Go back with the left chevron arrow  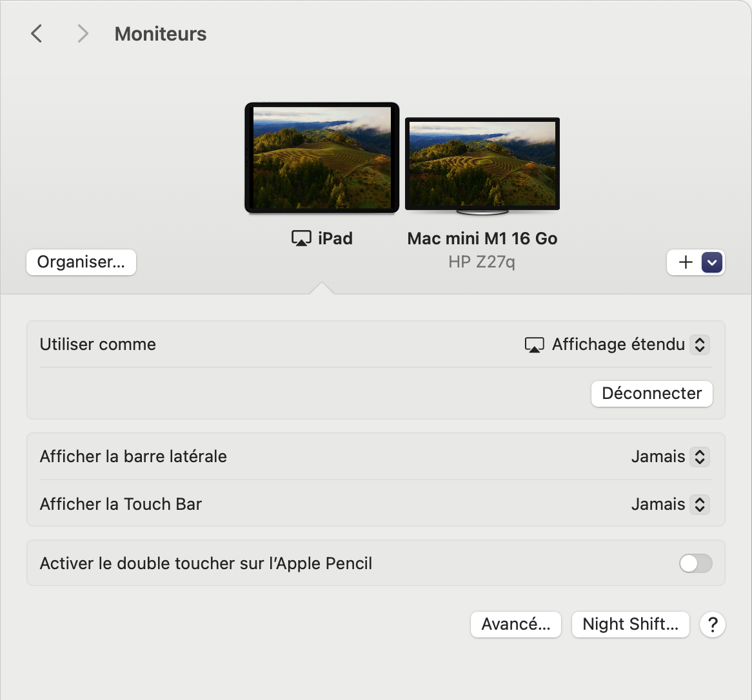37,34
